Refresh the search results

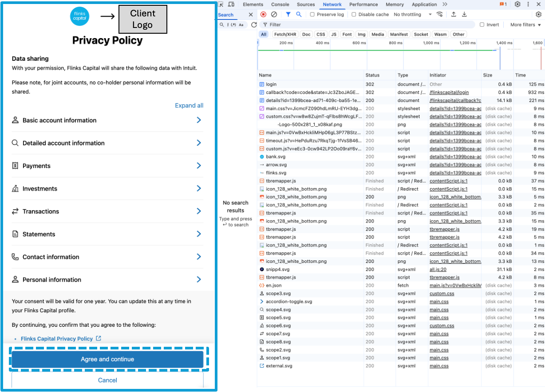[254, 25]
